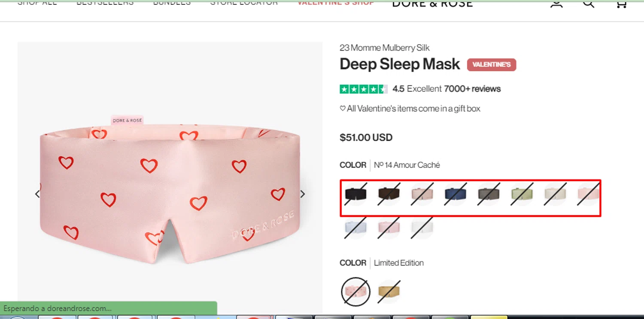This screenshot has height=319, width=644.
Task: Show previous product image with left arrow
Action: 37,194
